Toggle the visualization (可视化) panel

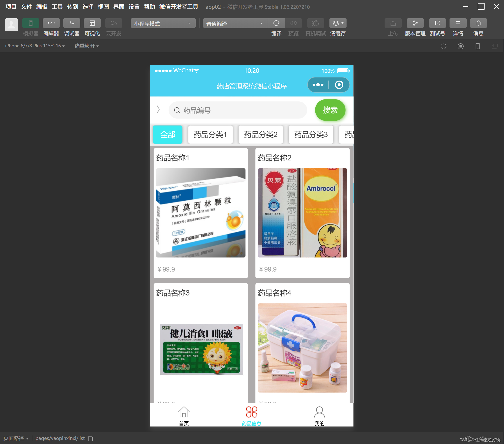[x=92, y=23]
